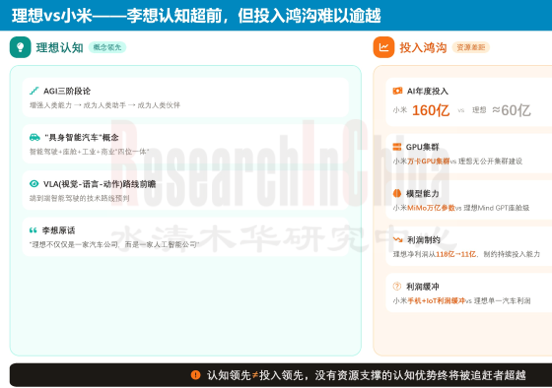This screenshot has height=388, width=552.
Task: Click the quotation mark icon beside 李想原话
Action: coord(33,230)
